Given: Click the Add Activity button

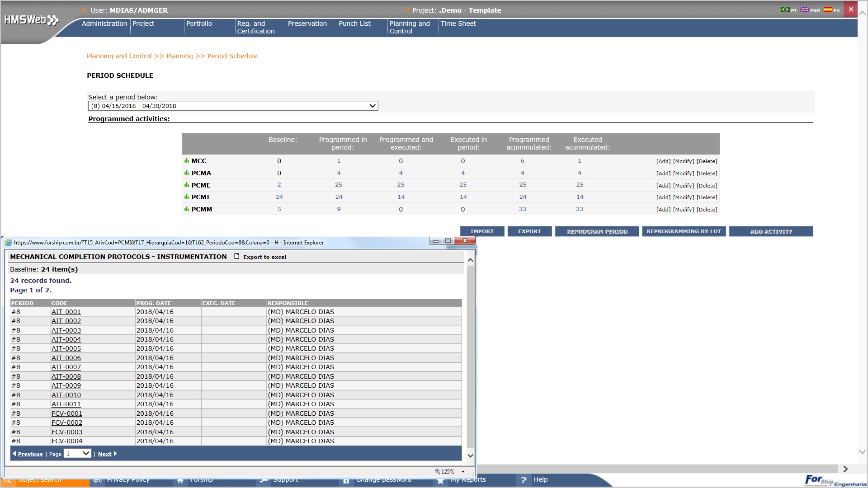Looking at the screenshot, I should coord(771,231).
